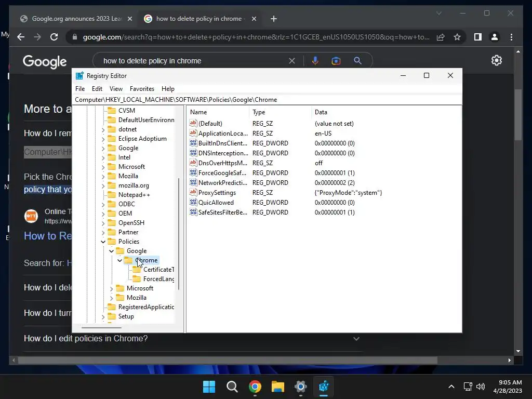The image size is (532, 399).
Task: Open the Help menu in Registry Editor
Action: coord(168,88)
